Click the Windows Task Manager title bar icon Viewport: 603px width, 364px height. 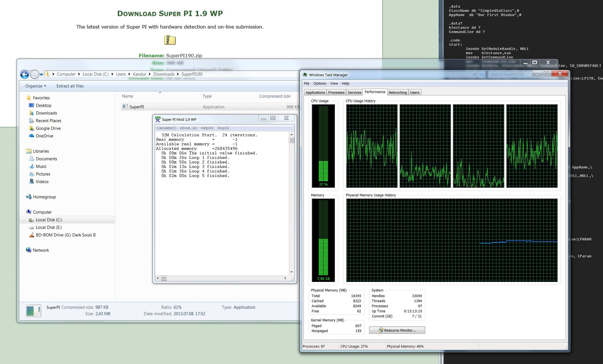coord(305,75)
